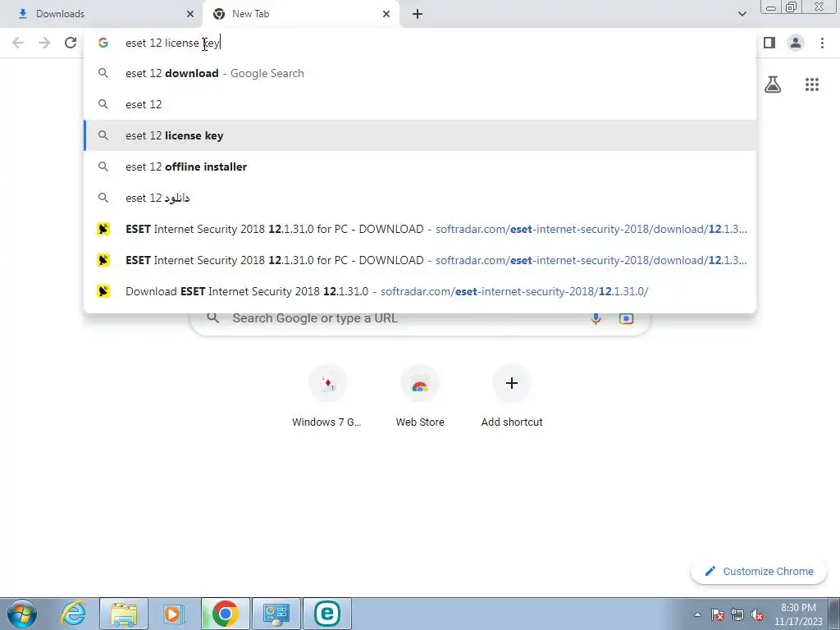Open Chrome three-dot menu
The height and width of the screenshot is (630, 840).
(822, 43)
